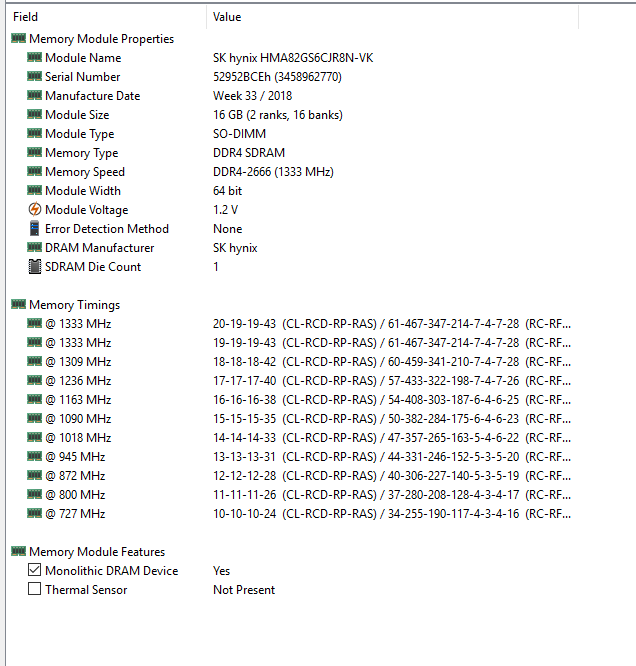Select the Thermal Sensor label
The width and height of the screenshot is (636, 666).
click(x=86, y=590)
